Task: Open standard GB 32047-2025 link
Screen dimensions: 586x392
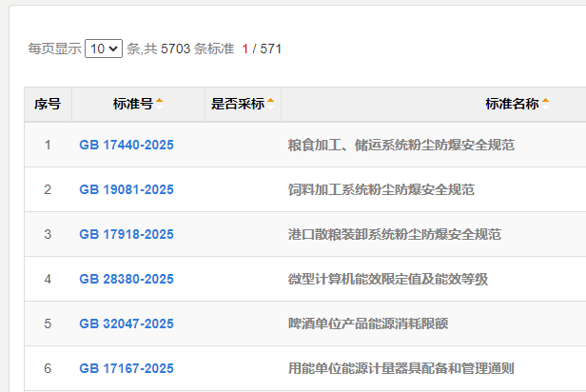Action: click(127, 323)
